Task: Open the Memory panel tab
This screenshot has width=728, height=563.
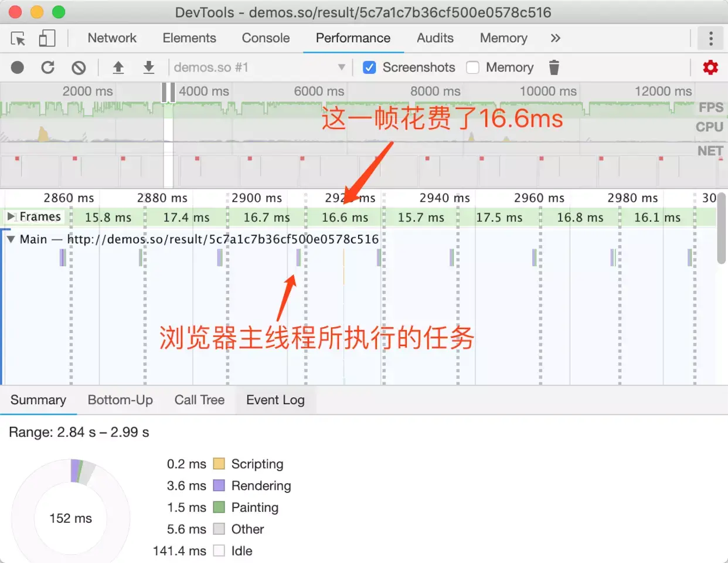Action: pyautogui.click(x=504, y=38)
